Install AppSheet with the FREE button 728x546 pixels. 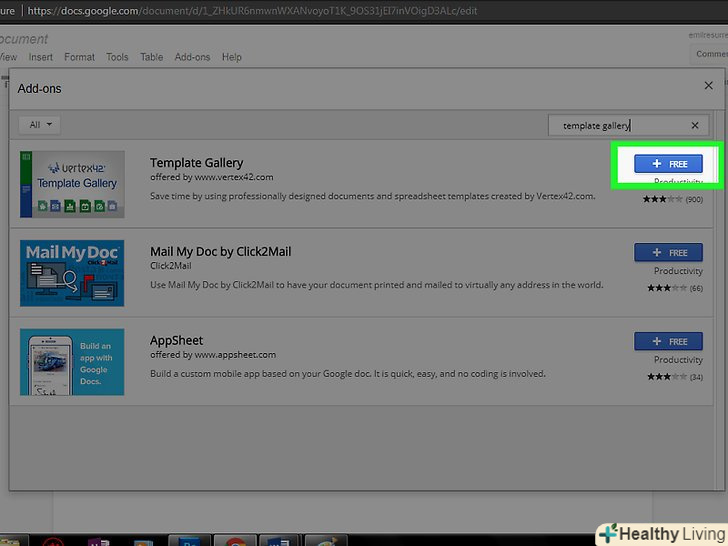[668, 341]
